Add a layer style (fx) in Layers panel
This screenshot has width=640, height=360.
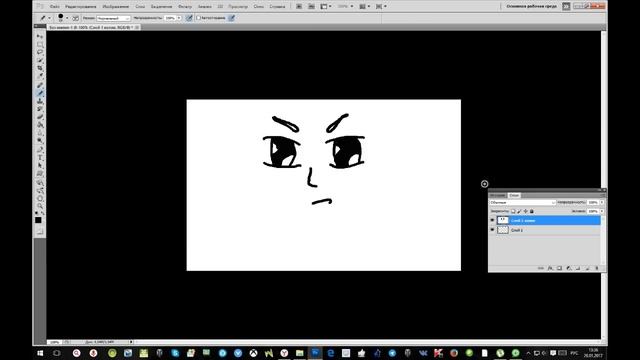(x=550, y=268)
